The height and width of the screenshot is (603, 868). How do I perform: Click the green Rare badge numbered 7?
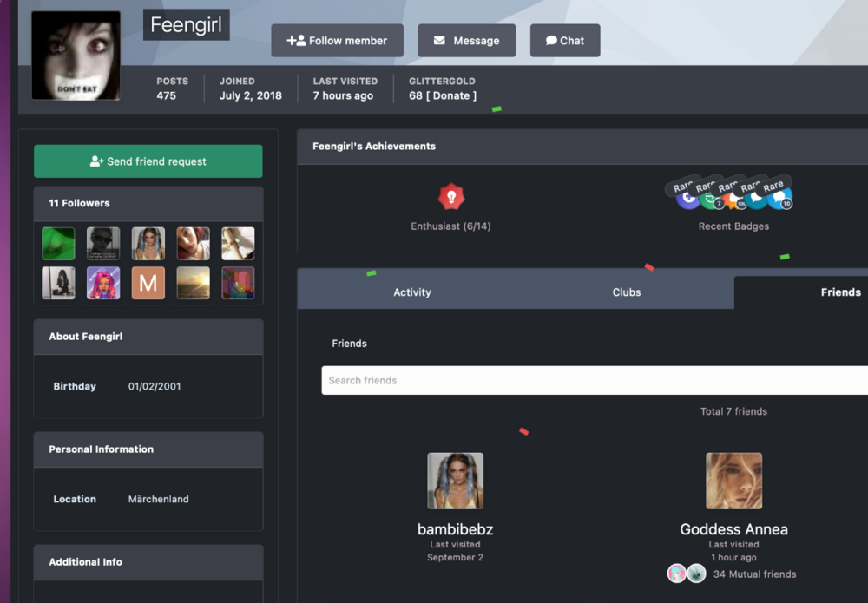click(x=711, y=200)
